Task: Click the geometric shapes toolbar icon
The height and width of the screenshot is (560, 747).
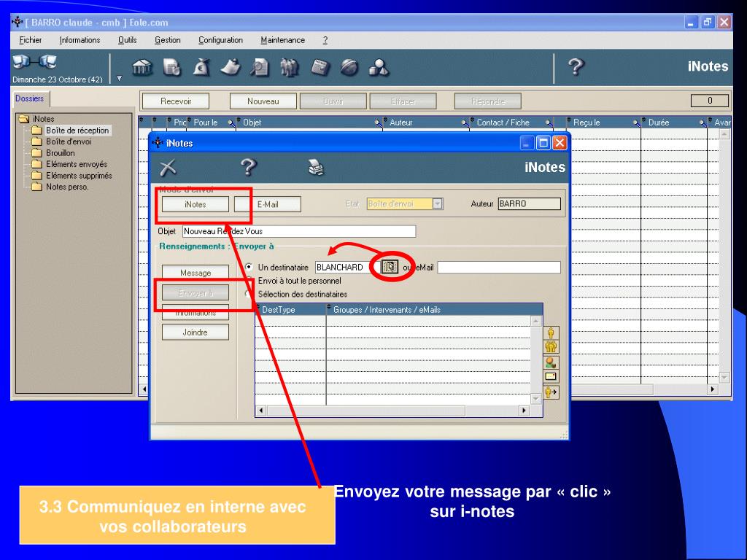Action: (379, 68)
